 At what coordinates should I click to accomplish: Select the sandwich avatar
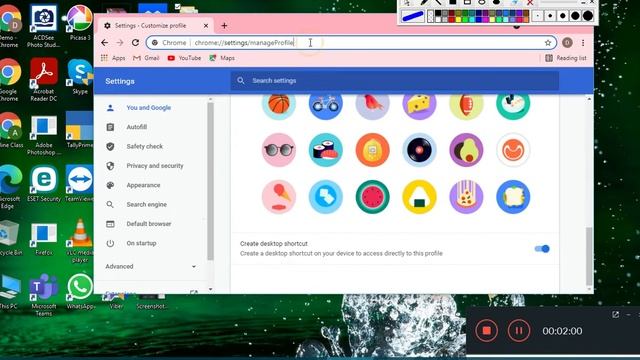coord(513,197)
